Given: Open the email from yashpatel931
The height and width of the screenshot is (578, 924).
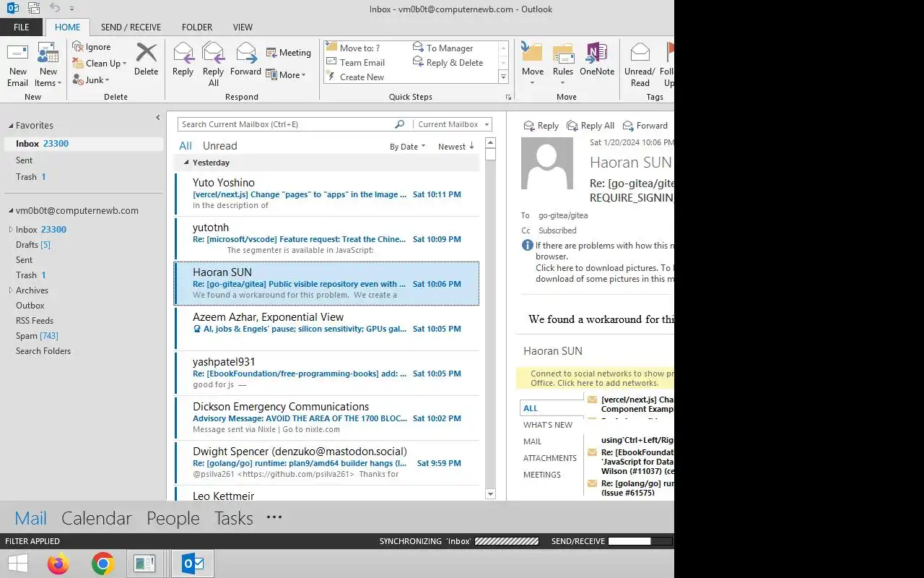Looking at the screenshot, I should click(327, 374).
